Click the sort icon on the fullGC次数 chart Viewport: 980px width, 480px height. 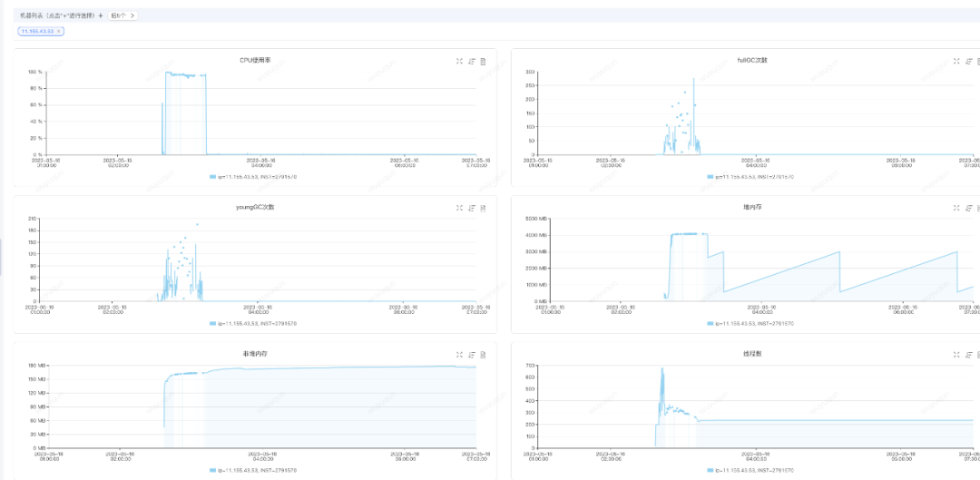969,61
